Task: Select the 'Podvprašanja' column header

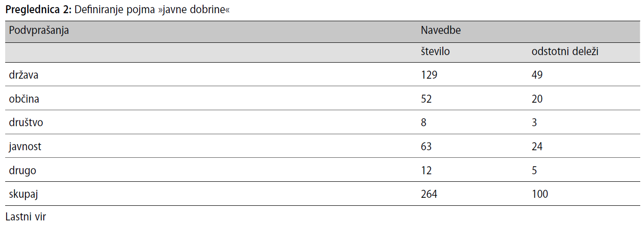Action: click(x=39, y=31)
